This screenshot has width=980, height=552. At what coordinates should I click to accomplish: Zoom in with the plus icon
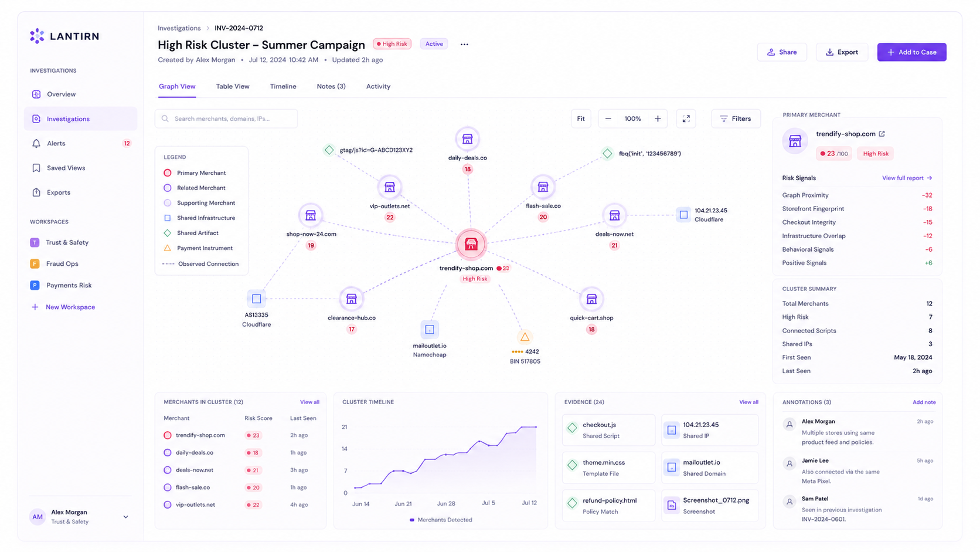pyautogui.click(x=658, y=118)
